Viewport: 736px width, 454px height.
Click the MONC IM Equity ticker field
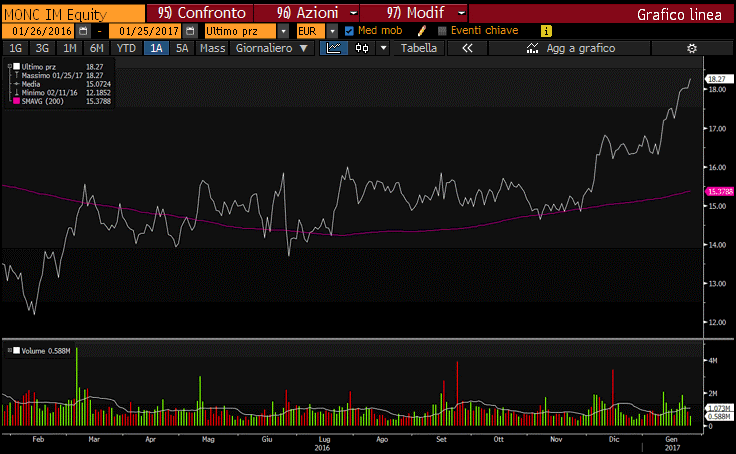(70, 14)
